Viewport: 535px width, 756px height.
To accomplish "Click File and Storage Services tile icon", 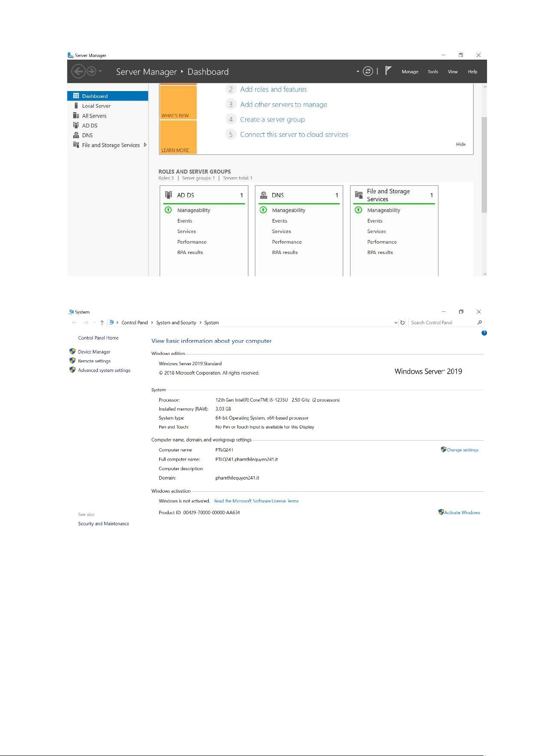I will pyautogui.click(x=359, y=195).
